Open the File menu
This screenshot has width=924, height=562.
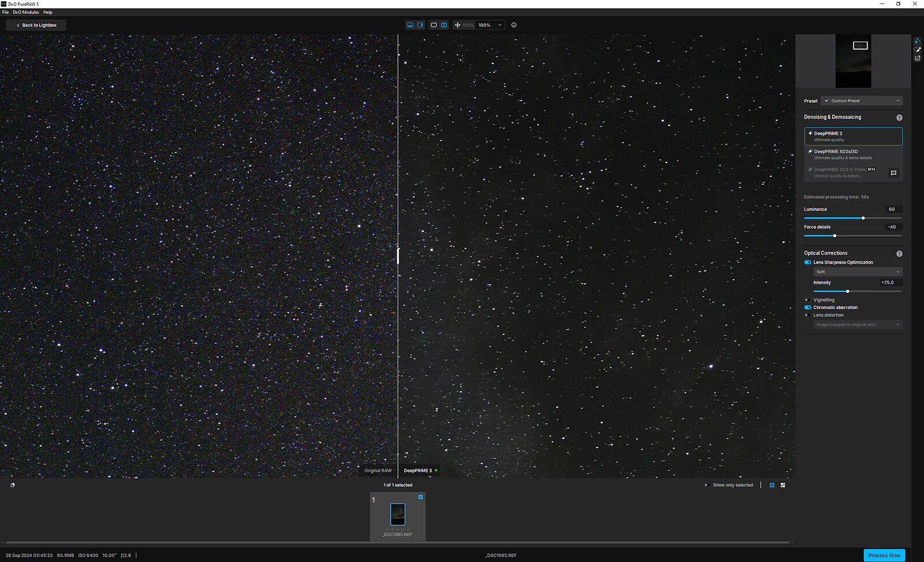click(5, 12)
